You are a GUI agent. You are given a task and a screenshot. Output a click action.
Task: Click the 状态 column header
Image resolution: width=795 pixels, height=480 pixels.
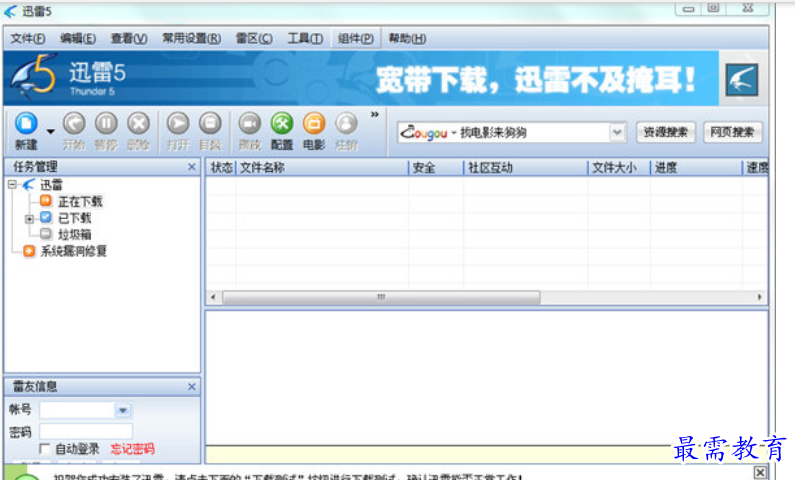(x=222, y=168)
